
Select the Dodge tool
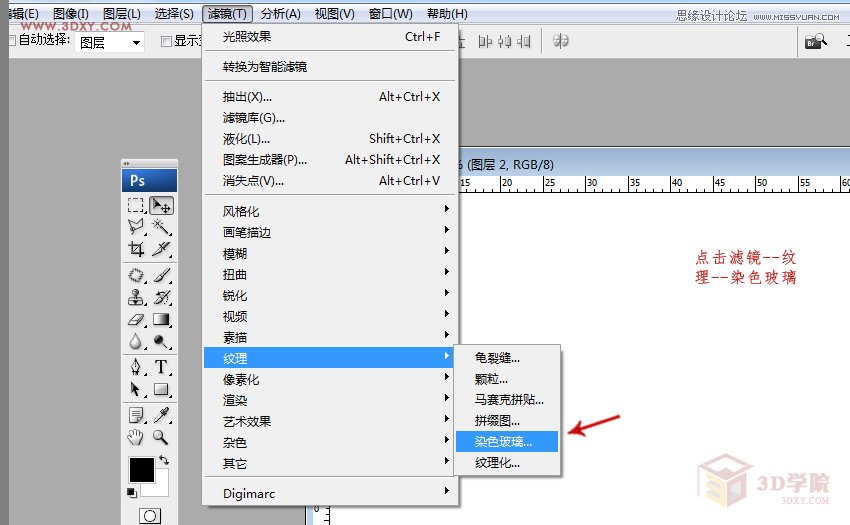click(162, 341)
